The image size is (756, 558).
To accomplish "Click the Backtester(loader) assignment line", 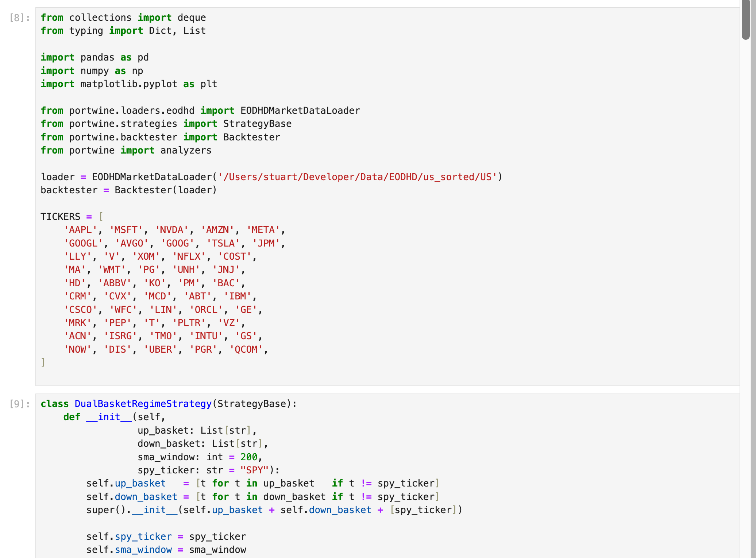I will click(x=128, y=190).
